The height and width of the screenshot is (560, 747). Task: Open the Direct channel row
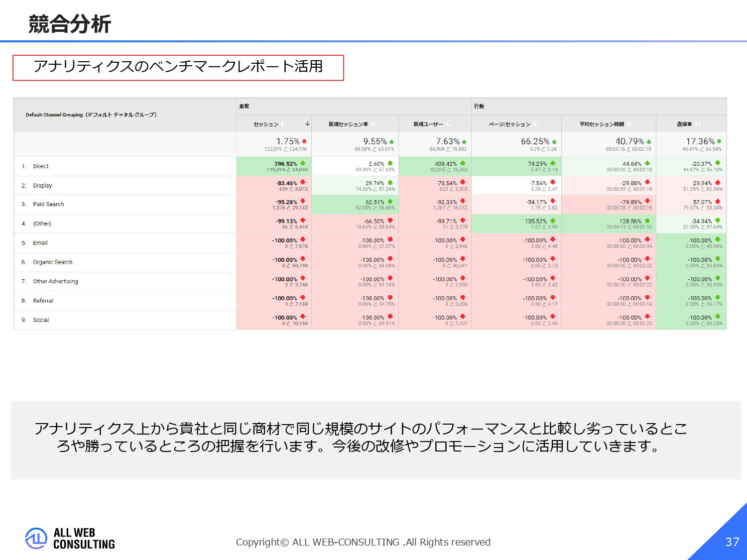(x=40, y=166)
